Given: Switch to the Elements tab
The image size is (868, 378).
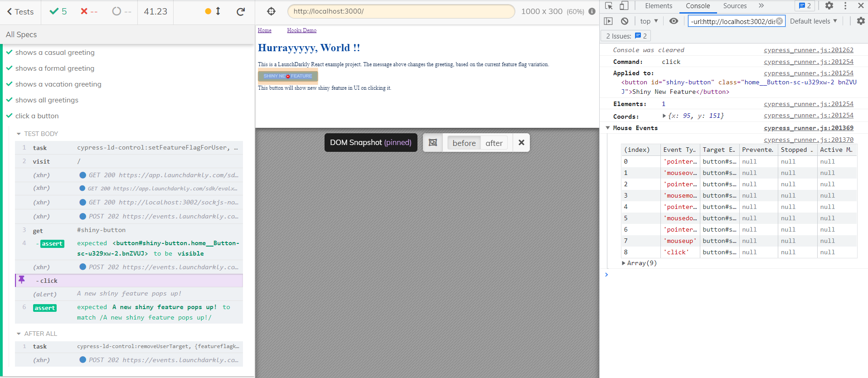Looking at the screenshot, I should point(659,6).
